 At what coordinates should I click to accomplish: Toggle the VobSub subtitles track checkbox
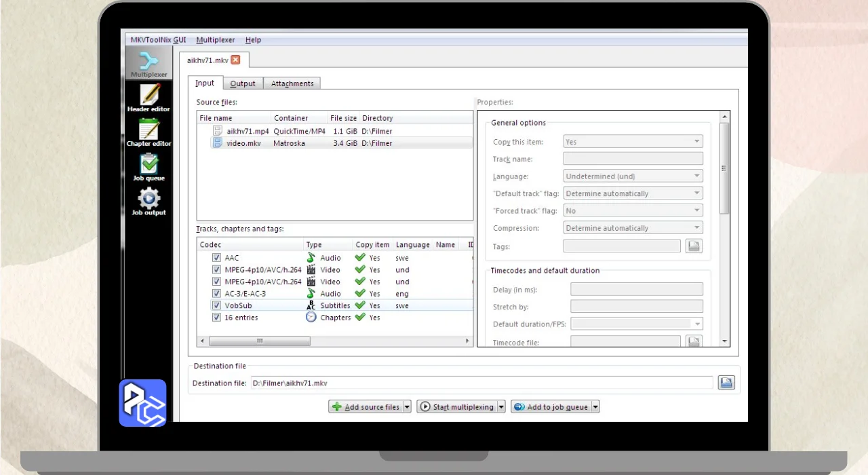coord(216,305)
